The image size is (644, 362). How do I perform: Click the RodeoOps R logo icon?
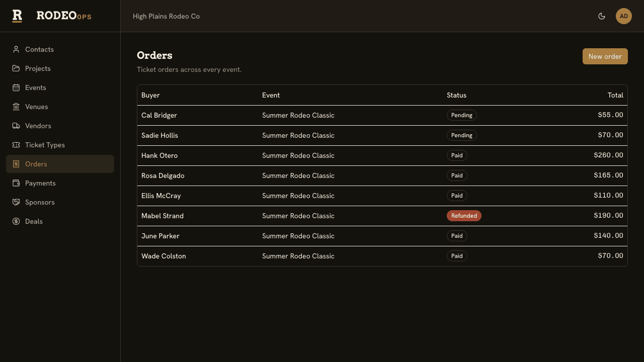(x=17, y=16)
